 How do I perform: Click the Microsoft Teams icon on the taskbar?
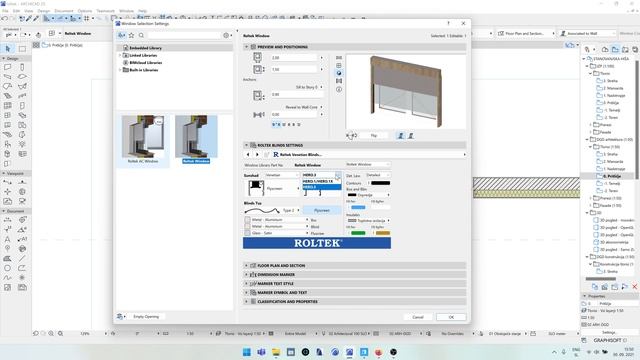coord(261,352)
